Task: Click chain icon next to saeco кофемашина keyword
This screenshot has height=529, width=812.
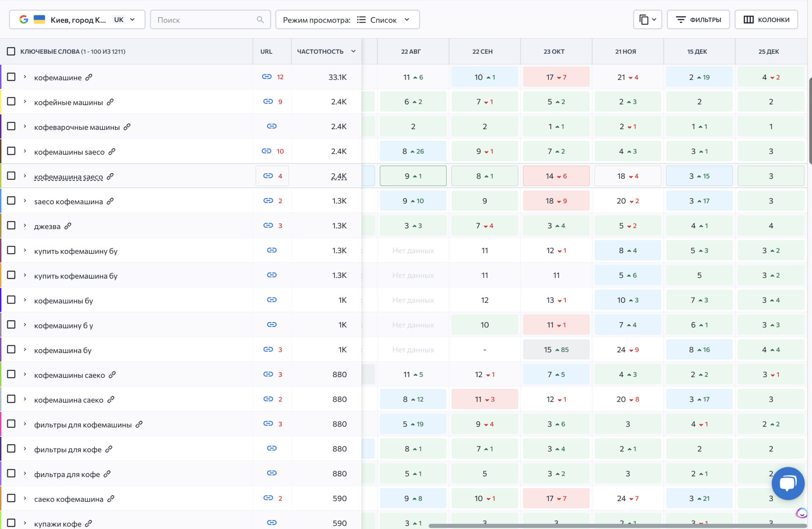Action: 110,201
